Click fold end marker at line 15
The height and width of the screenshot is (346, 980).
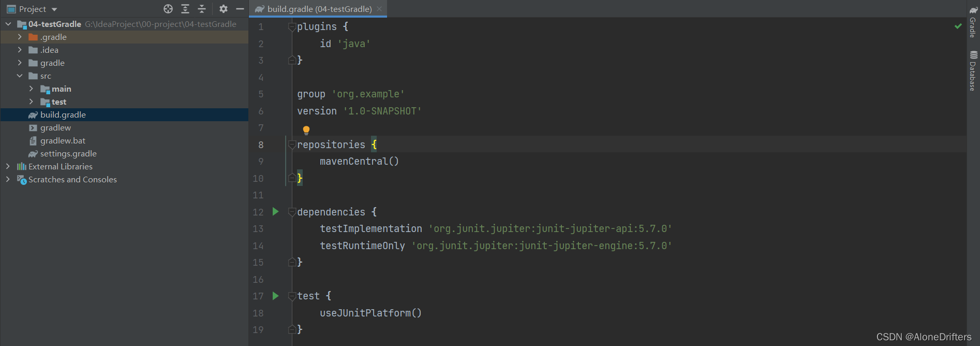tap(292, 262)
